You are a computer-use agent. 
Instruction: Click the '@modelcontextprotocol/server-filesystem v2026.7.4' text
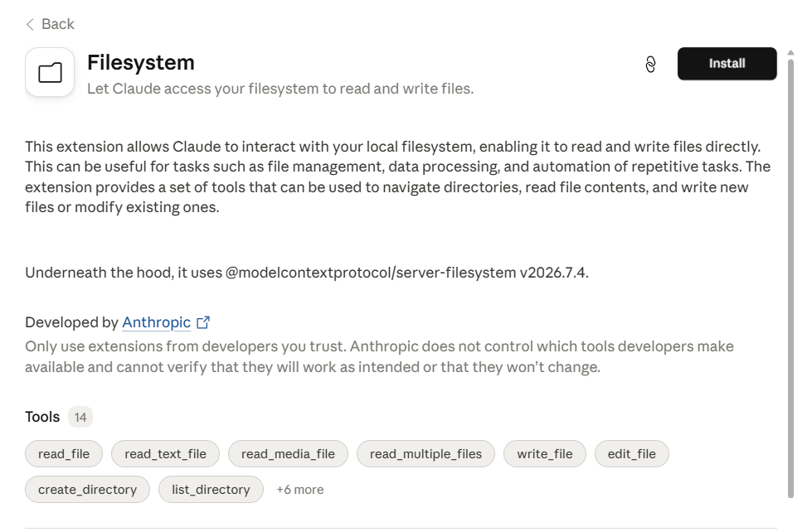(x=406, y=273)
